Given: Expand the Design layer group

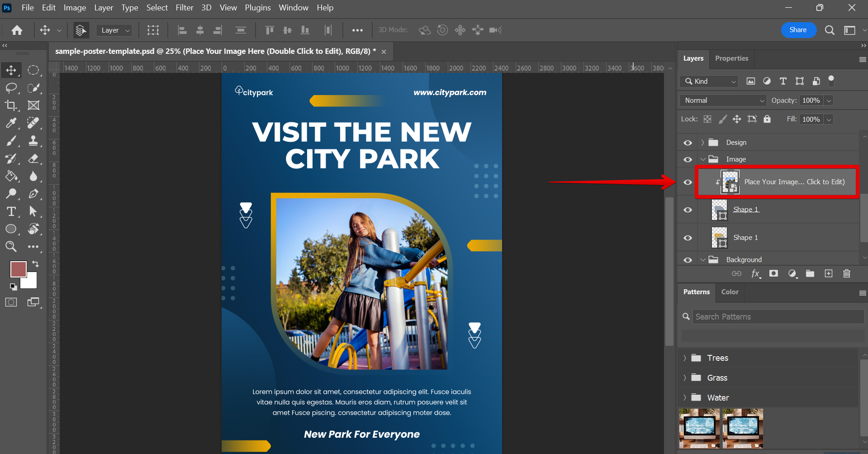Looking at the screenshot, I should click(x=702, y=143).
